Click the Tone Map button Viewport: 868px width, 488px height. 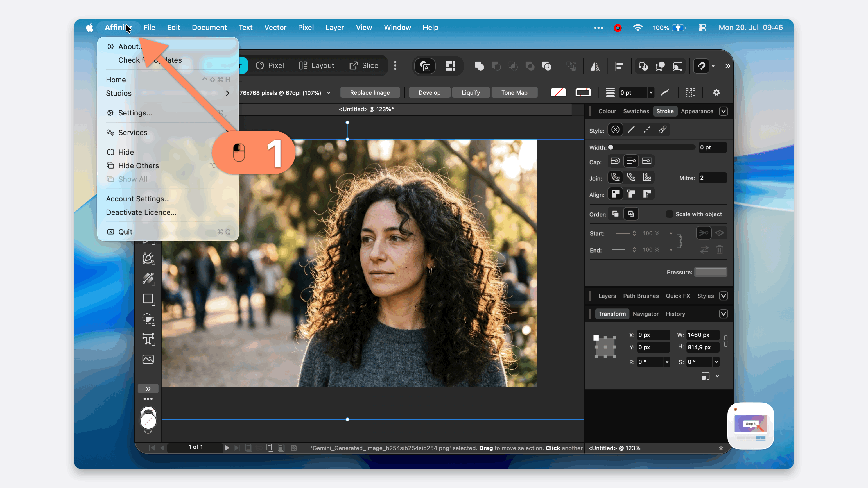coord(514,93)
